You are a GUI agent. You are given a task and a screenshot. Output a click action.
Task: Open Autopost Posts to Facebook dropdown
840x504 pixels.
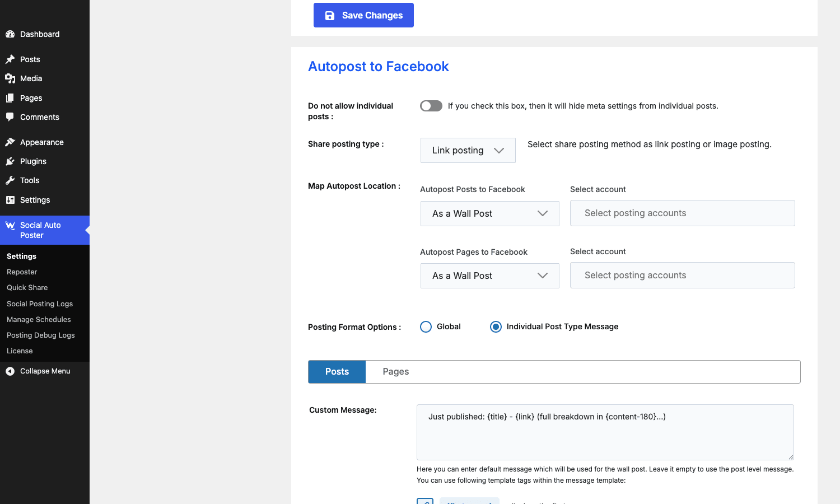pyautogui.click(x=490, y=213)
